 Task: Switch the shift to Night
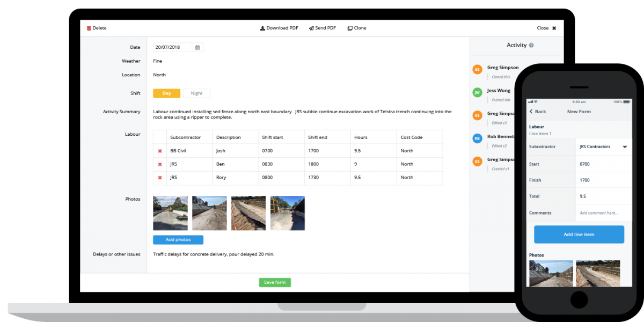pos(196,93)
